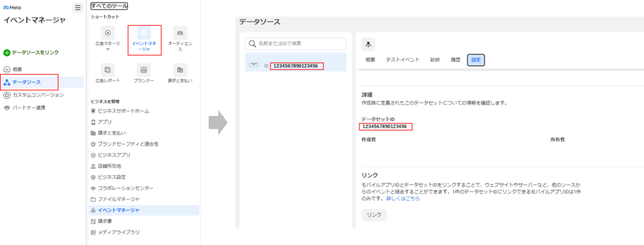Click the ファイルマネージャ folder icon
The image size is (644, 245).
[93, 199]
